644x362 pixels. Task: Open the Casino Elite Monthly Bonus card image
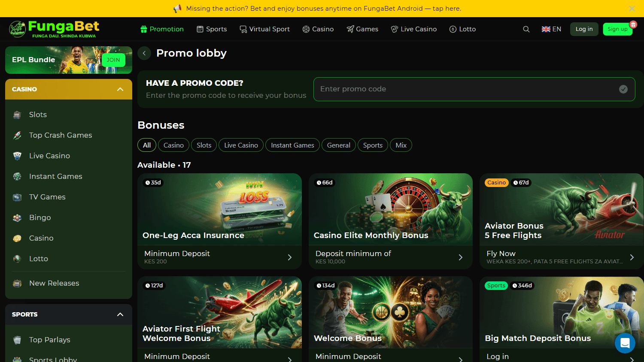391,209
